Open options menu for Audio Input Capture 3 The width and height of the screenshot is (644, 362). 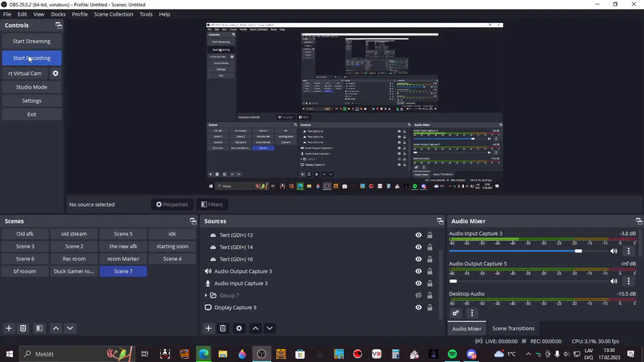628,251
